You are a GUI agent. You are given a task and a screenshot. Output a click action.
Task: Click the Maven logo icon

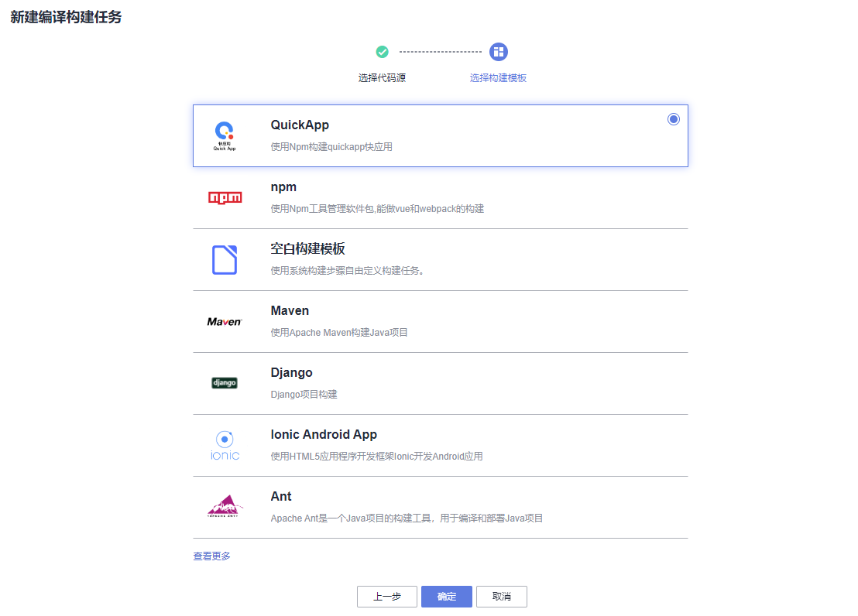pyautogui.click(x=225, y=321)
